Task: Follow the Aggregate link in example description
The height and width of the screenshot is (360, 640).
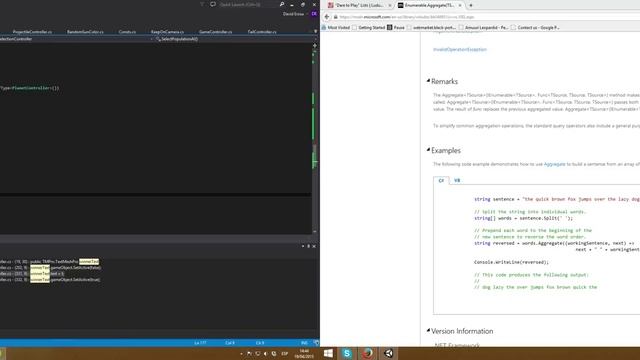Action: click(554, 164)
